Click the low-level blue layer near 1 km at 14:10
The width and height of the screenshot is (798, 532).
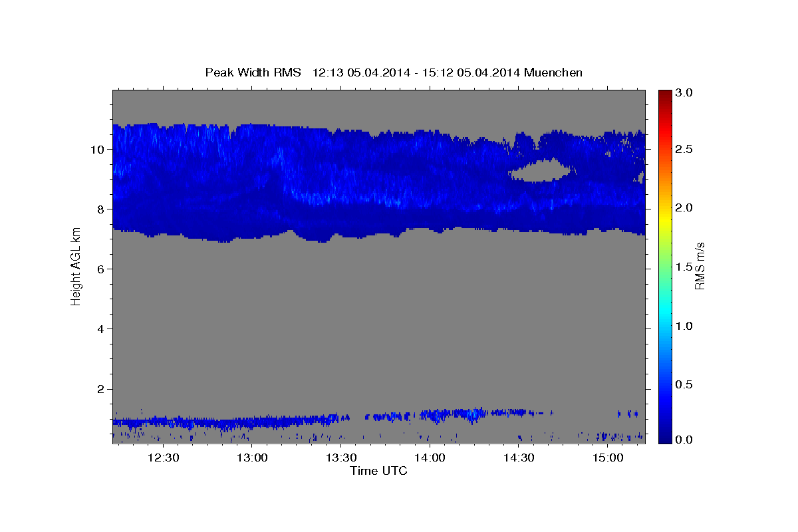(459, 415)
